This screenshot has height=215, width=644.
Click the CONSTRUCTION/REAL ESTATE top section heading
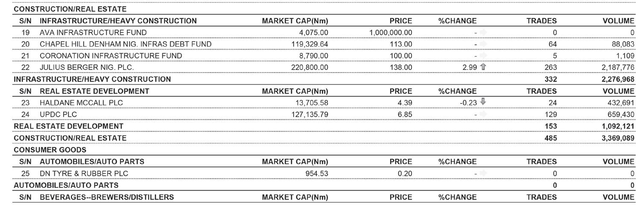(x=70, y=9)
